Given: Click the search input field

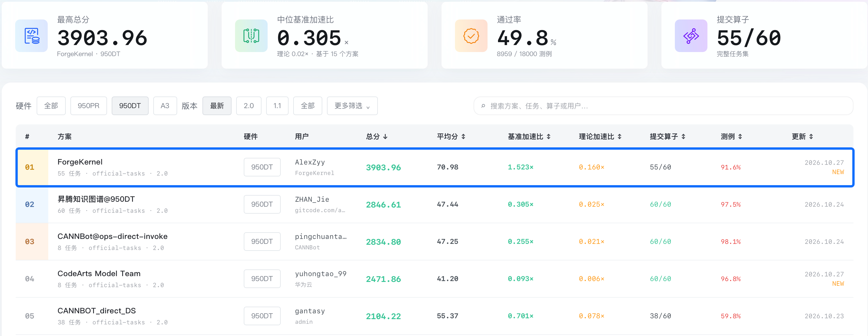Looking at the screenshot, I should [x=663, y=106].
